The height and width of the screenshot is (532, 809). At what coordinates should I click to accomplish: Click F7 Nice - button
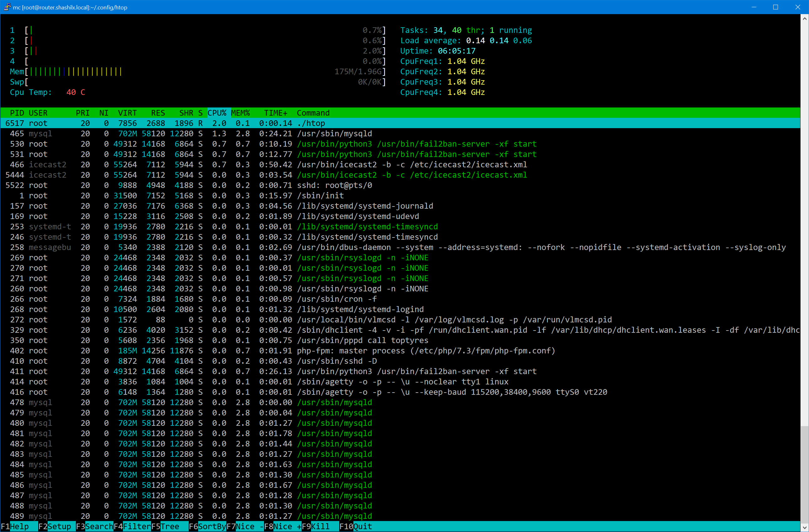[246, 526]
